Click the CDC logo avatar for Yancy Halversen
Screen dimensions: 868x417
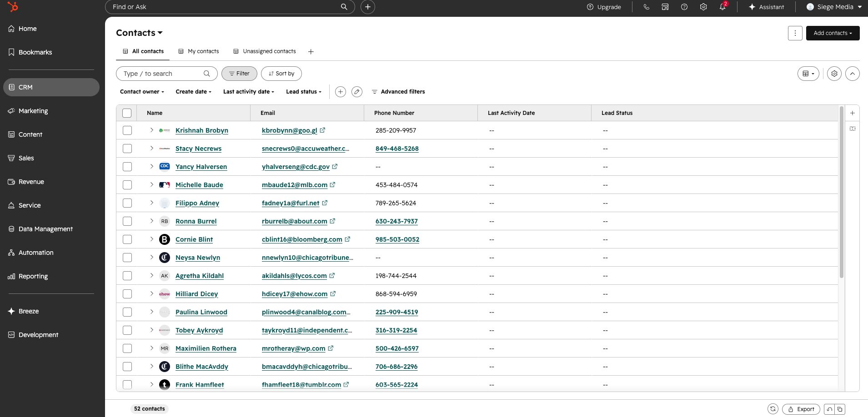(x=165, y=167)
